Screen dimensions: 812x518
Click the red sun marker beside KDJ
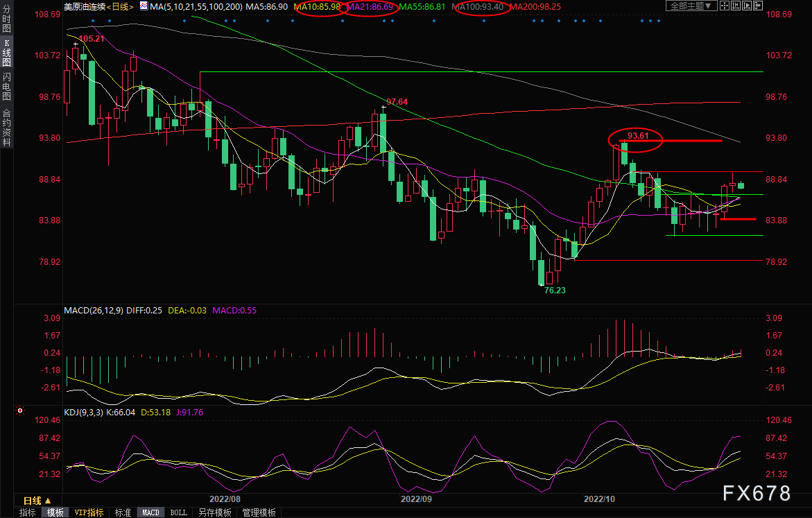(x=20, y=411)
